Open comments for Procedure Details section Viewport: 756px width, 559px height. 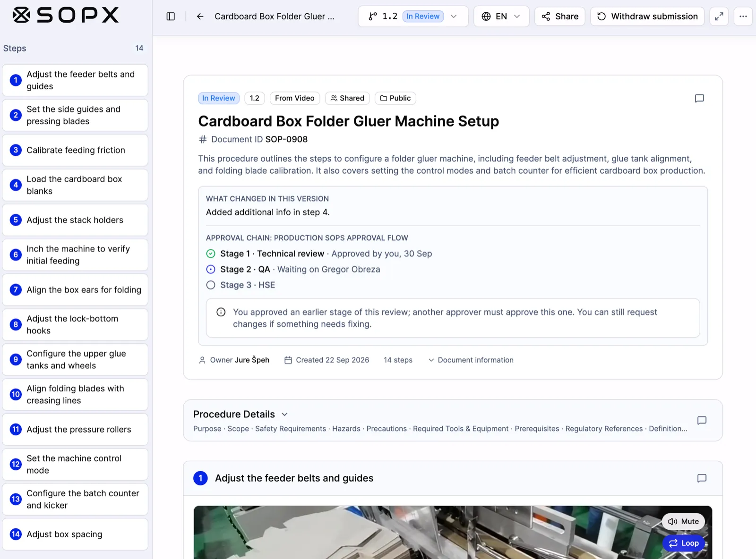(702, 420)
